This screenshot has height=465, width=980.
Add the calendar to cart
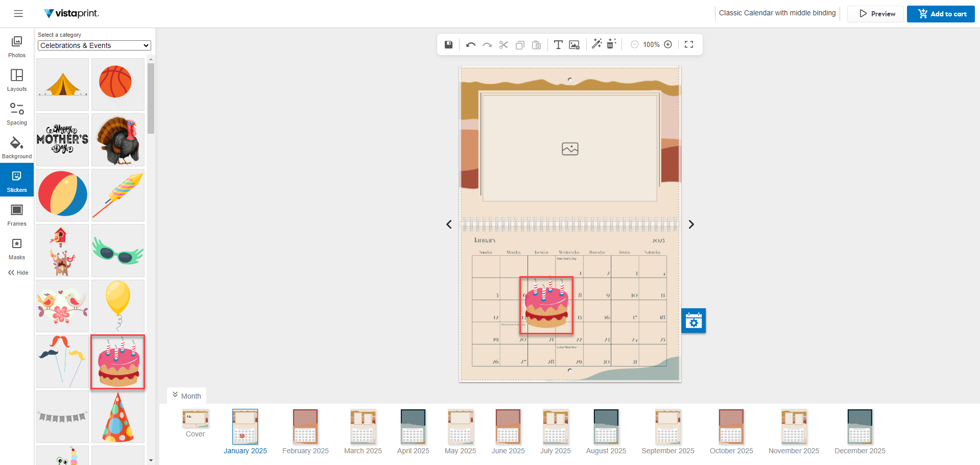tap(941, 14)
